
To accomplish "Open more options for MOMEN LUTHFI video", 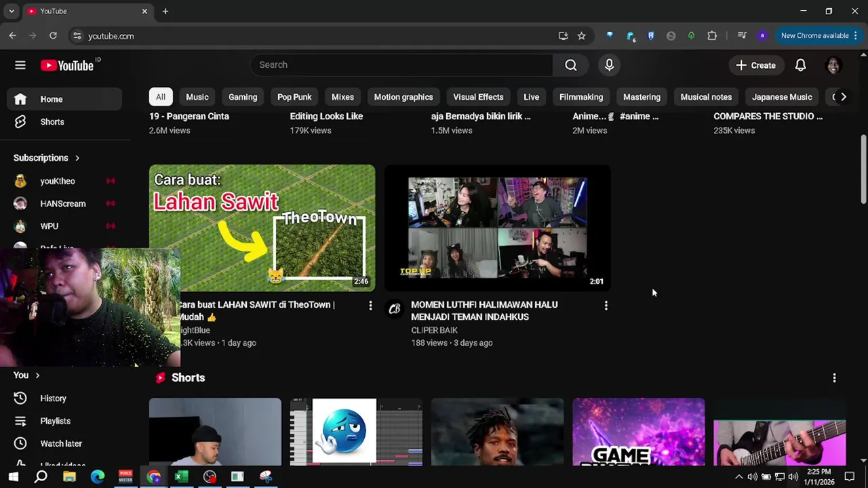I will 606,306.
